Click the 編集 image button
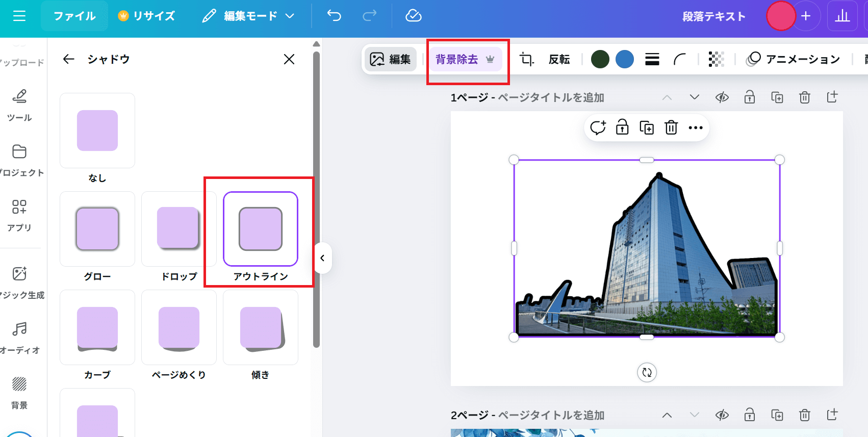This screenshot has height=437, width=868. point(391,59)
